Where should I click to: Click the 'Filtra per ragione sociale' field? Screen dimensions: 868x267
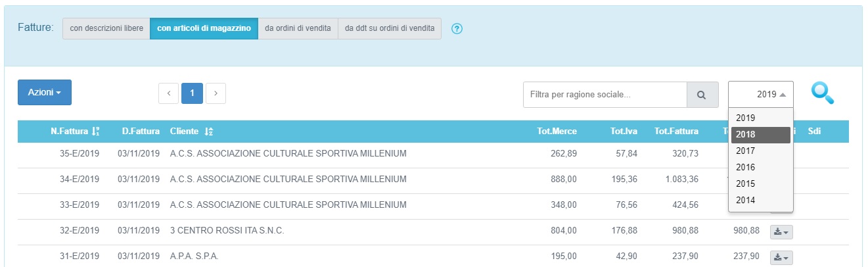[605, 95]
